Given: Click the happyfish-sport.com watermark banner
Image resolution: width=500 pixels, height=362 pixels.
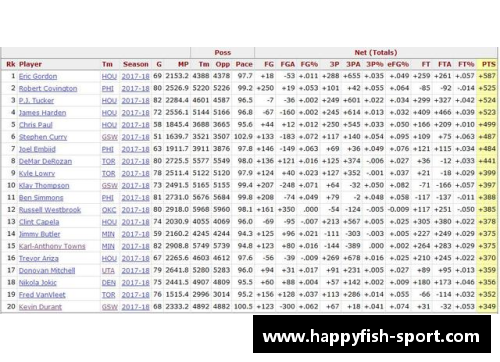Looking at the screenshot, I should (x=372, y=334).
